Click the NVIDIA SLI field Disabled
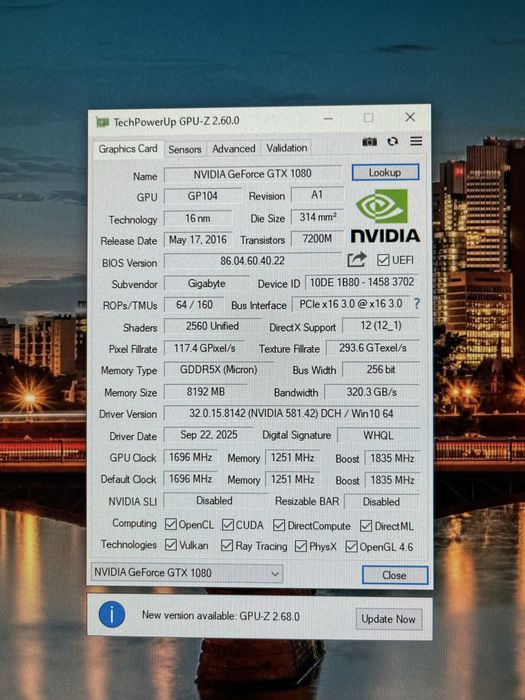Viewport: 525px width, 700px height. 214,501
